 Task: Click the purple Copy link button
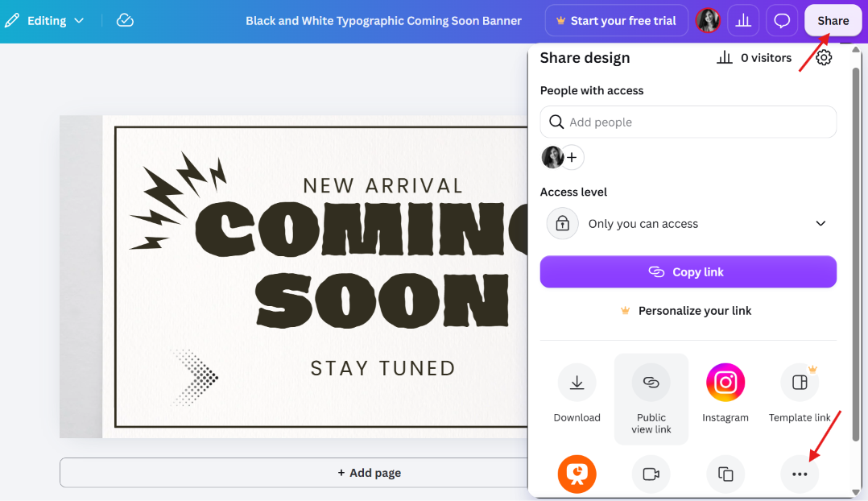pyautogui.click(x=688, y=271)
